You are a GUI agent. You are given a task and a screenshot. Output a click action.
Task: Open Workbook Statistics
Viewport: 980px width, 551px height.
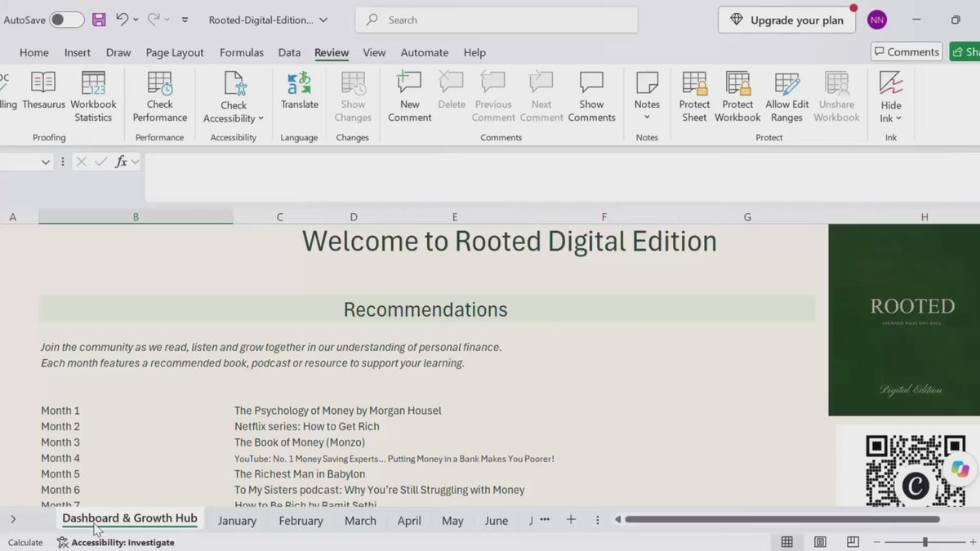(x=93, y=97)
